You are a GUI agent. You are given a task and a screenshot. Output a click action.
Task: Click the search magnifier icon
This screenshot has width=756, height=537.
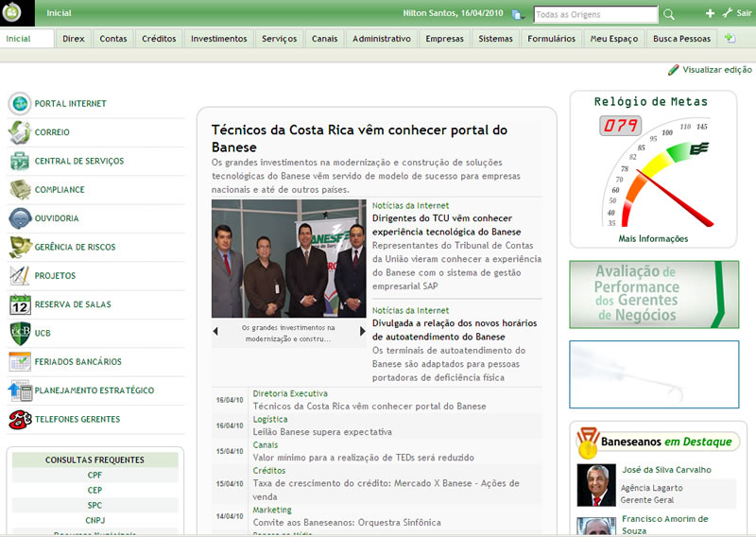[669, 14]
